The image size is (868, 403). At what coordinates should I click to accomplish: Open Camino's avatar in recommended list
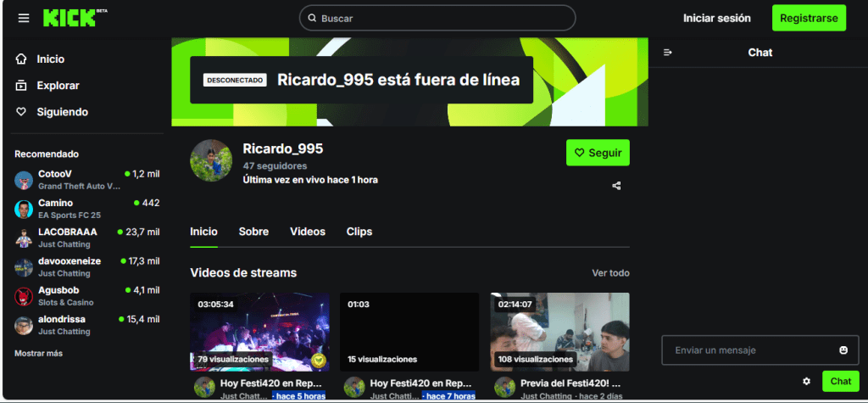tap(24, 209)
